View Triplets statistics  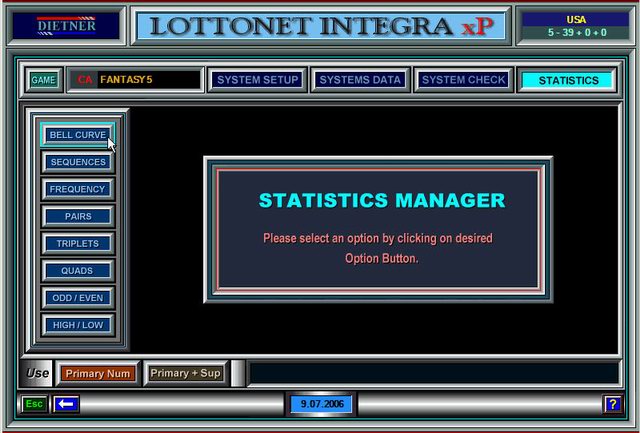(x=78, y=243)
